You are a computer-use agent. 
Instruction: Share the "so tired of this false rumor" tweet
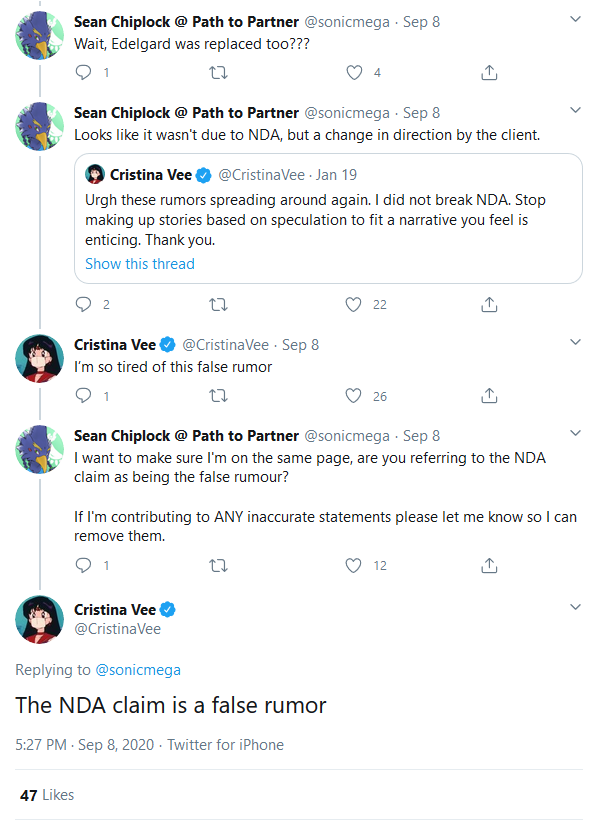489,396
